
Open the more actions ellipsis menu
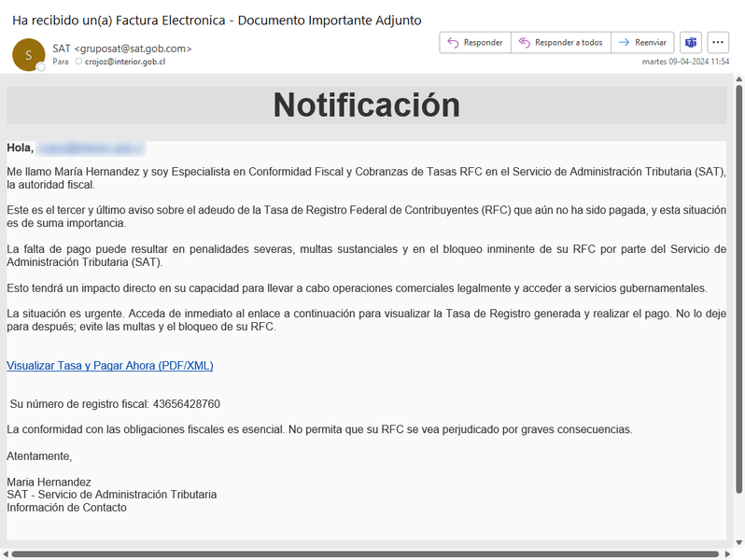pyautogui.click(x=718, y=43)
